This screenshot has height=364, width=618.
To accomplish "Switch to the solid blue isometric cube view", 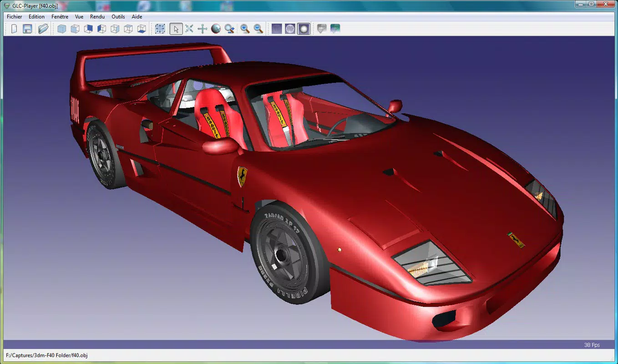I will coord(61,29).
